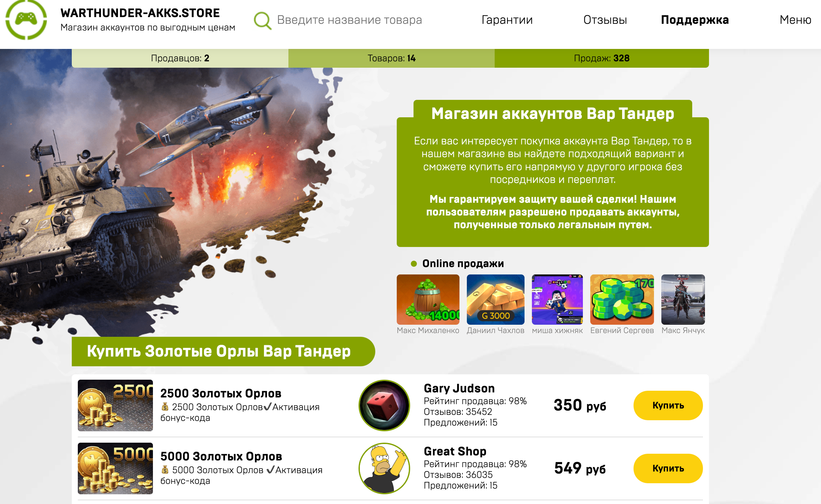
Task: Open Great Shop's Homer avatar
Action: point(384,468)
